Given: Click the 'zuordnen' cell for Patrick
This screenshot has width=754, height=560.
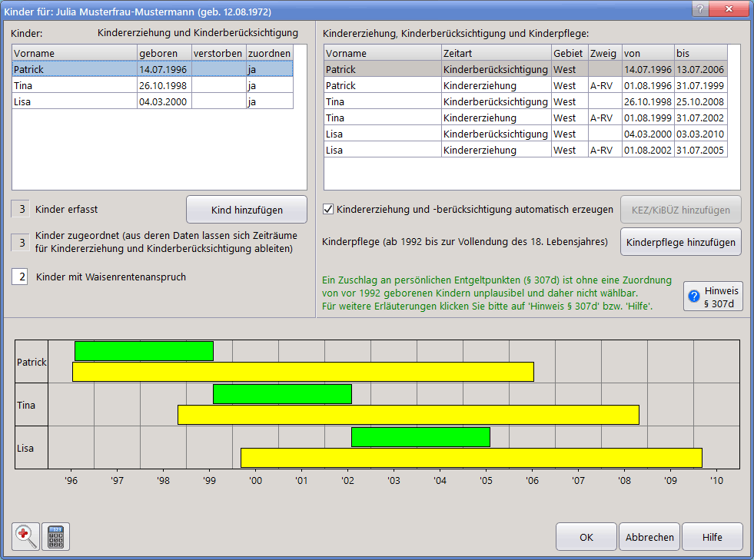Looking at the screenshot, I should click(x=269, y=69).
